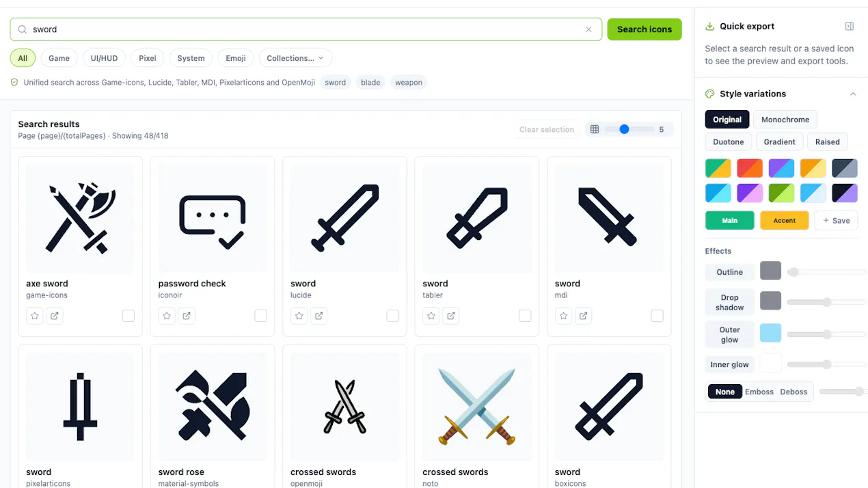
Task: Select the tabler sword icon thumbnail
Action: (477, 219)
